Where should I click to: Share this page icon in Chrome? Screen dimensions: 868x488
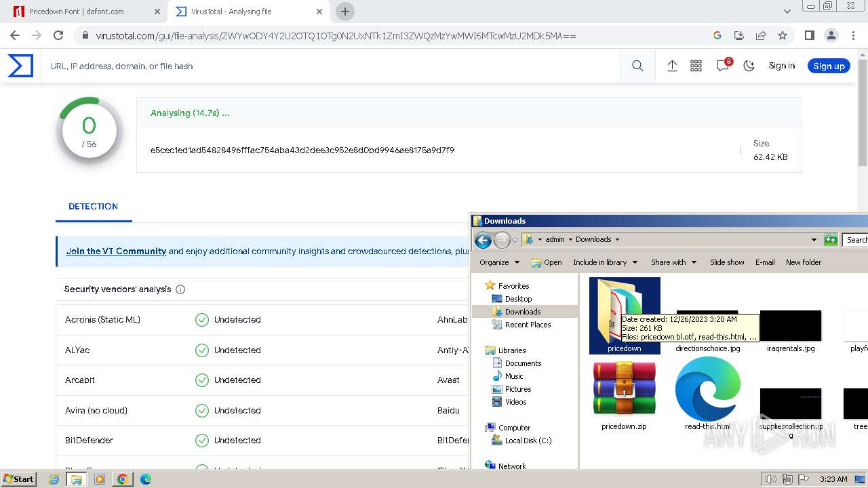(x=761, y=35)
